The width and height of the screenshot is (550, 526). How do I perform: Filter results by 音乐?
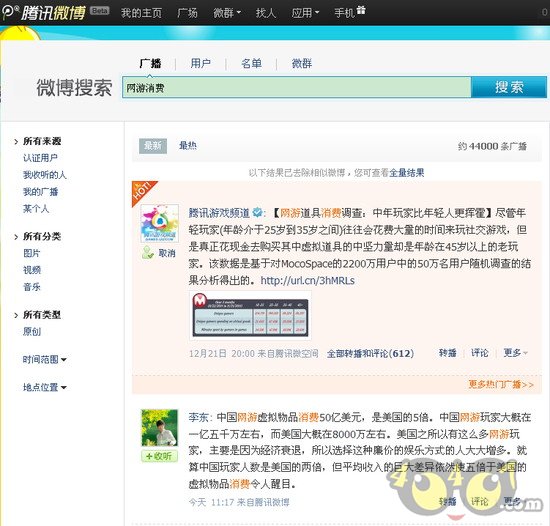pos(32,287)
